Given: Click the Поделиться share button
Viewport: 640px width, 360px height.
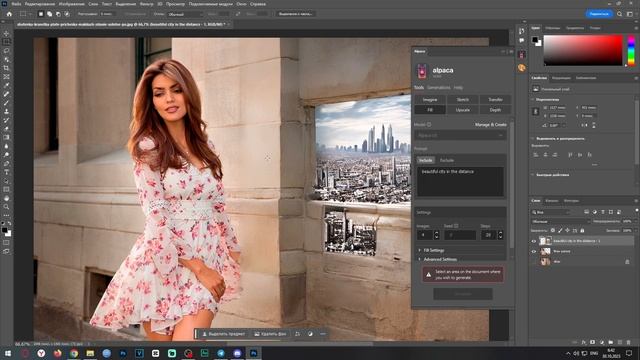Looking at the screenshot, I should pos(599,14).
